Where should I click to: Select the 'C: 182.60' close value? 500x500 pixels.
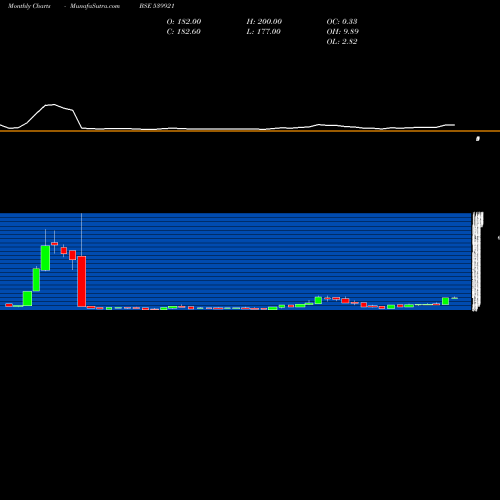[184, 31]
